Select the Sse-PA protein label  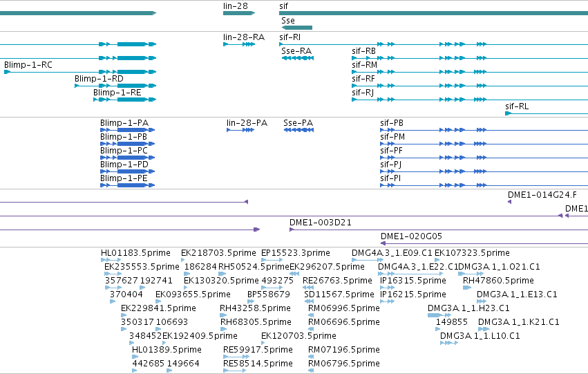pos(298,123)
